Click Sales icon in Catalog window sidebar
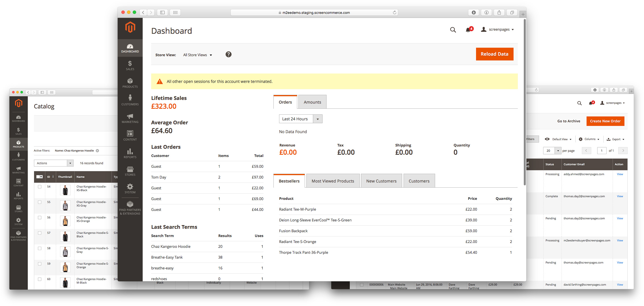This screenshot has width=644, height=306. (x=18, y=131)
